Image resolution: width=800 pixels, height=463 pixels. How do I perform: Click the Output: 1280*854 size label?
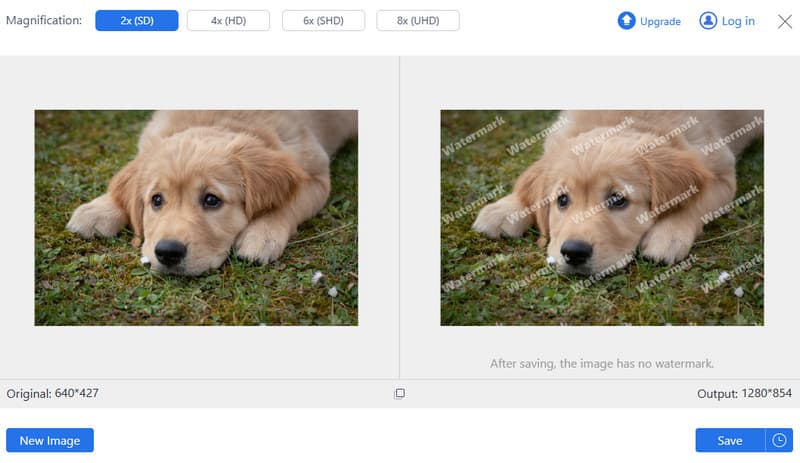745,394
